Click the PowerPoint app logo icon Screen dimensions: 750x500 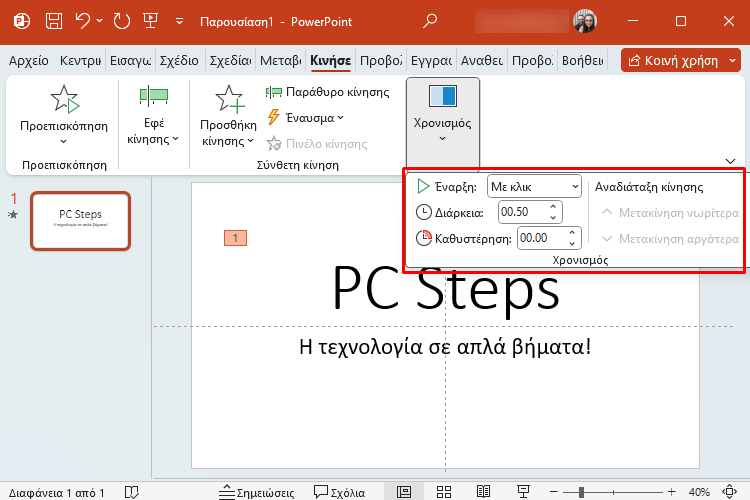pyautogui.click(x=22, y=21)
